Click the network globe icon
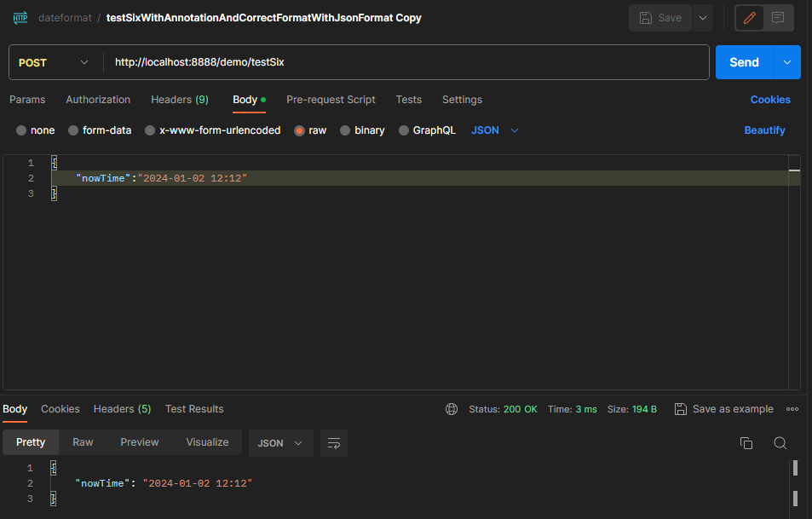This screenshot has width=812, height=519. point(452,409)
